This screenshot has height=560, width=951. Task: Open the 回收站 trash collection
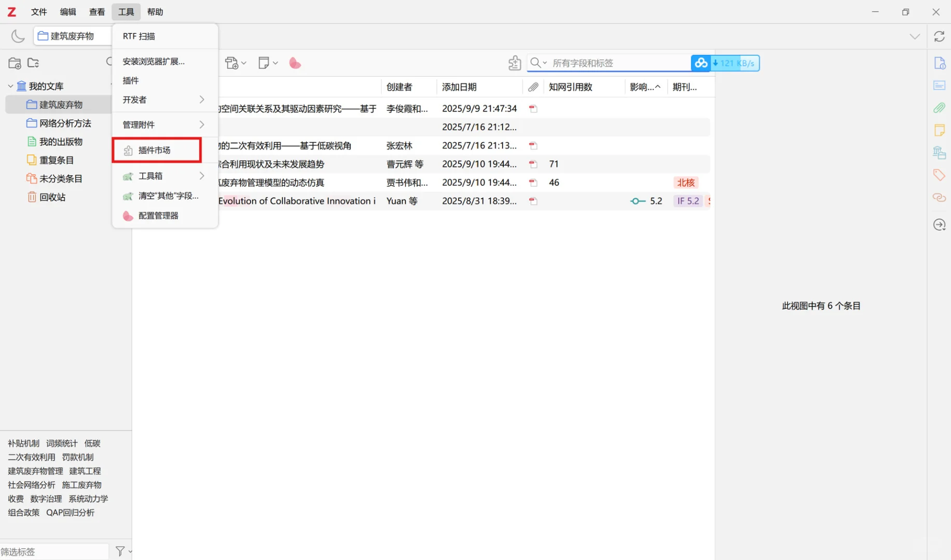[x=53, y=197]
